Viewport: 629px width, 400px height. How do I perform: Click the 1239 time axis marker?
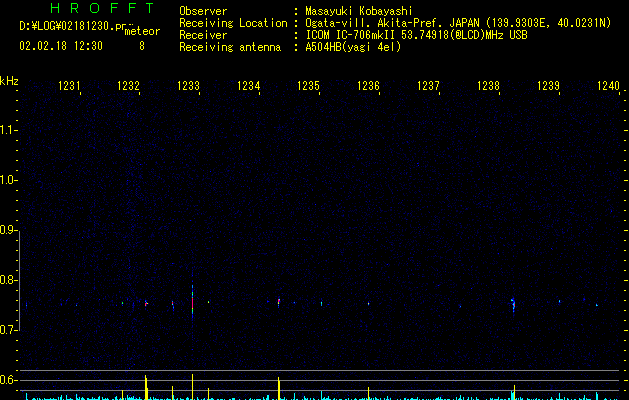[548, 86]
